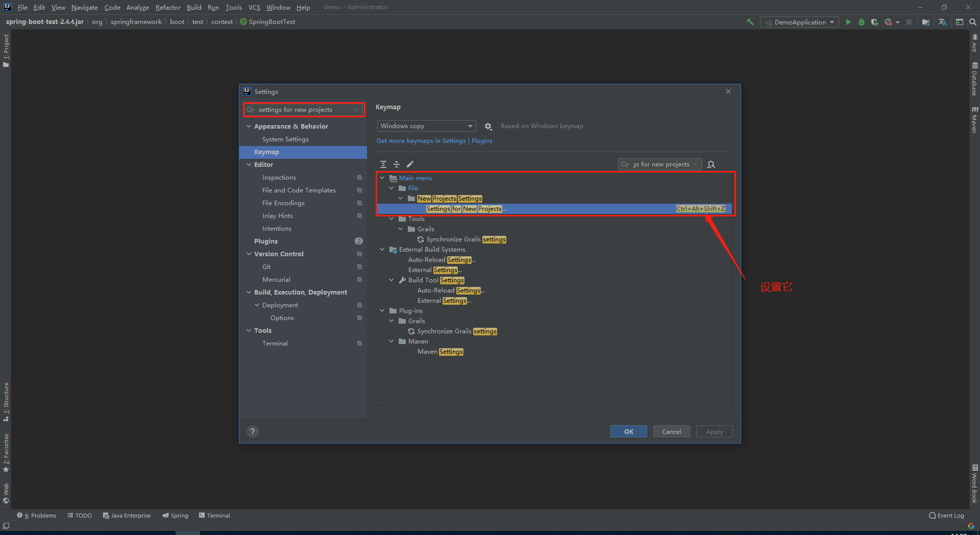Open the TODO tool window tab
Viewport: 980px width, 535px height.
pyautogui.click(x=80, y=516)
